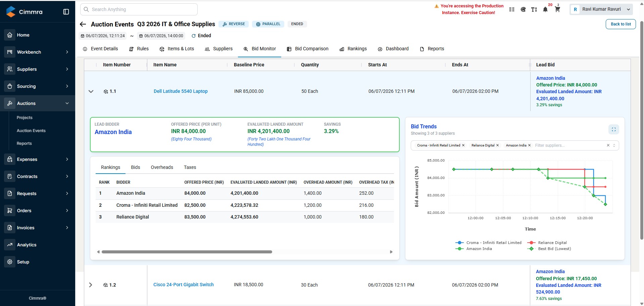Click the Expenses sidebar icon

tap(10, 159)
